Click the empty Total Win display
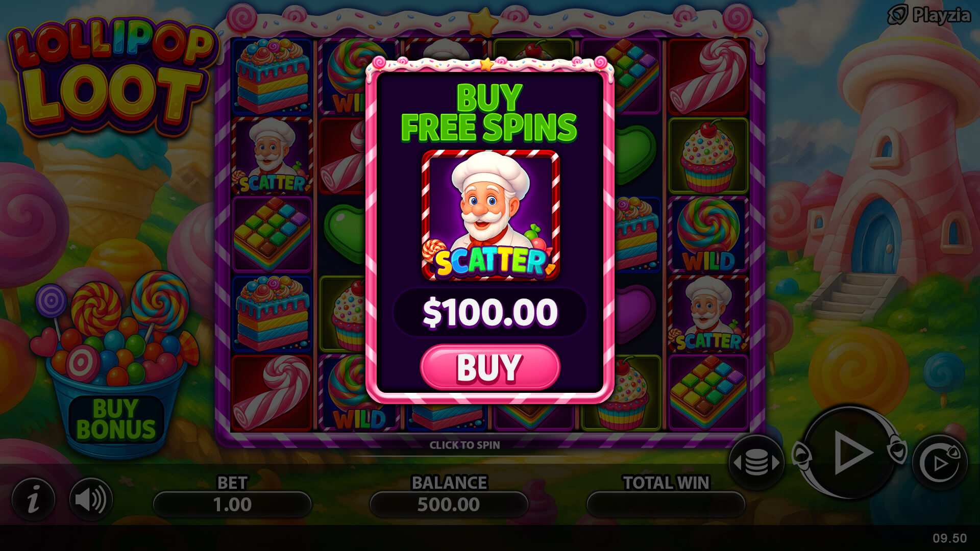Image resolution: width=980 pixels, height=551 pixels. tap(666, 505)
